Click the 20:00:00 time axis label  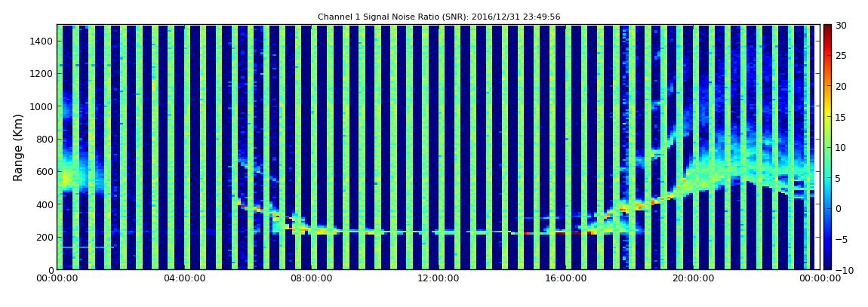pos(693,279)
